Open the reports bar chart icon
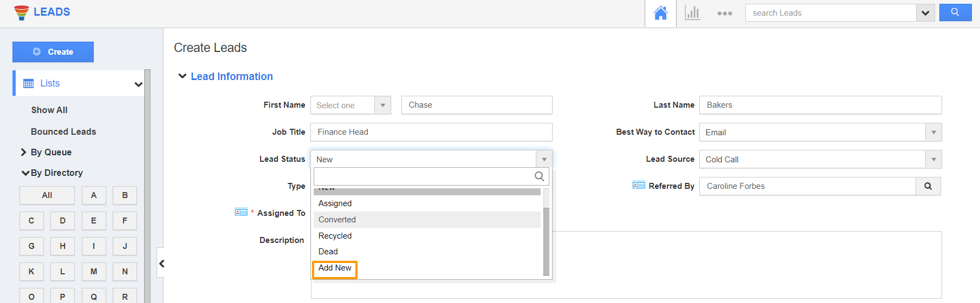The width and height of the screenshot is (980, 303). point(692,13)
